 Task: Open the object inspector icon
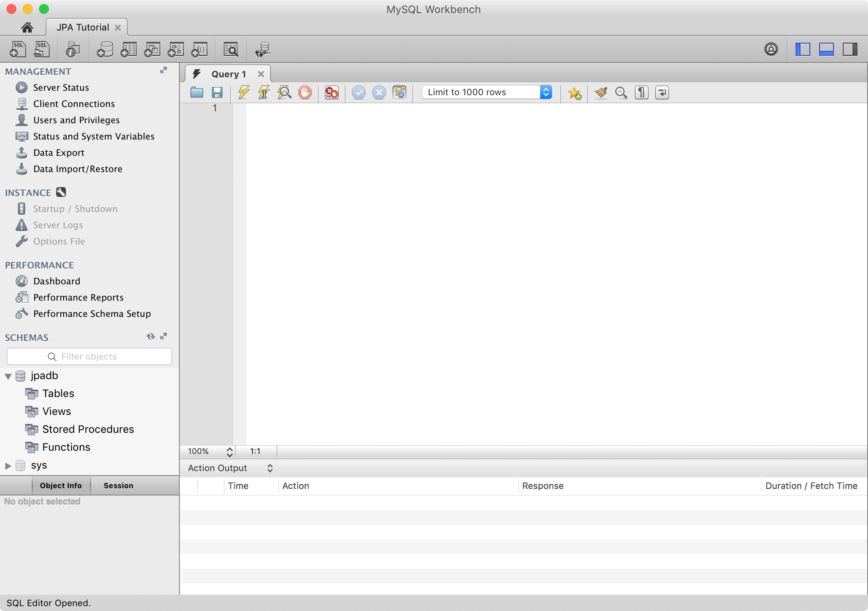(x=73, y=49)
